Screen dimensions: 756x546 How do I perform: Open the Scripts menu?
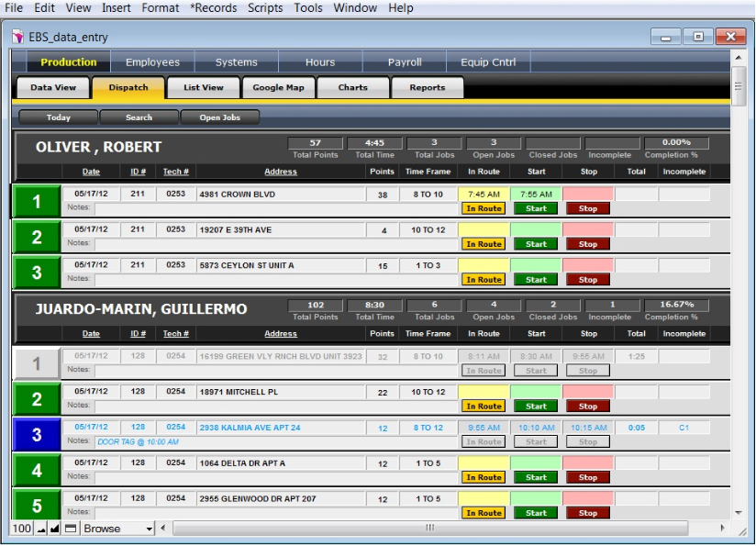(265, 8)
